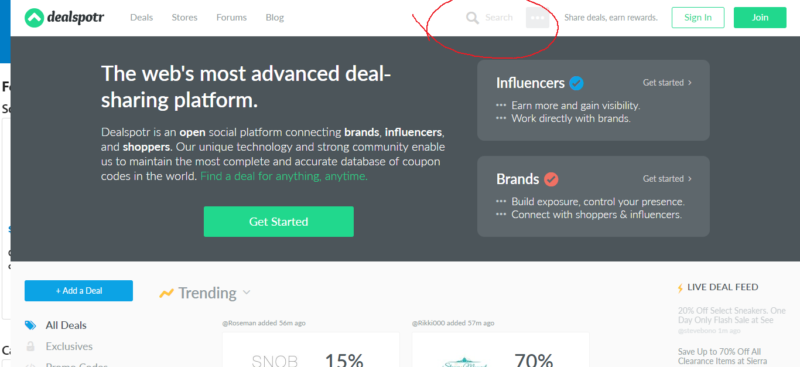This screenshot has height=367, width=800.
Task: Click the red Brands verified badge
Action: pos(551,179)
